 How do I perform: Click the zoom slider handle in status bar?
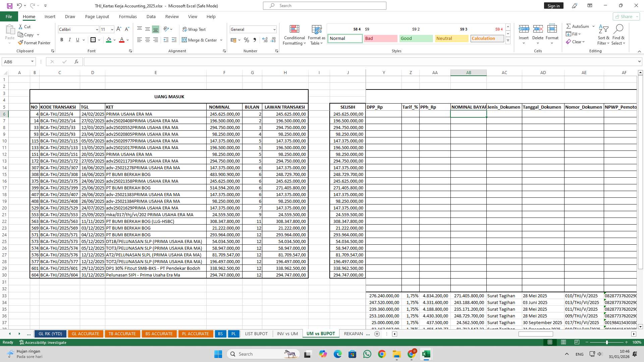pyautogui.click(x=606, y=342)
